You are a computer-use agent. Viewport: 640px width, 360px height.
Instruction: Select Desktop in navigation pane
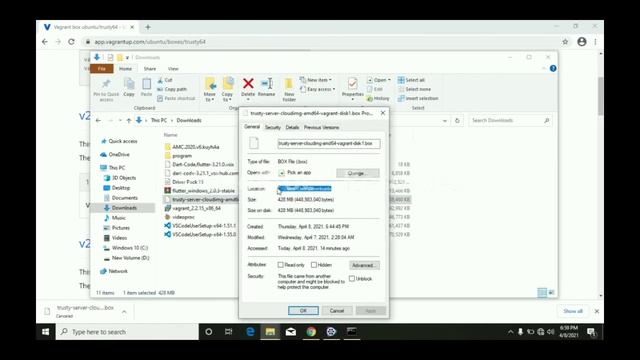[x=117, y=188]
